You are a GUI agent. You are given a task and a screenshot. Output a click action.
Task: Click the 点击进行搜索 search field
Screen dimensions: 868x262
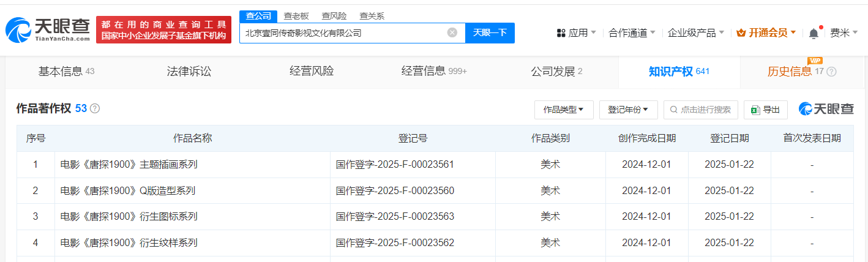click(701, 110)
